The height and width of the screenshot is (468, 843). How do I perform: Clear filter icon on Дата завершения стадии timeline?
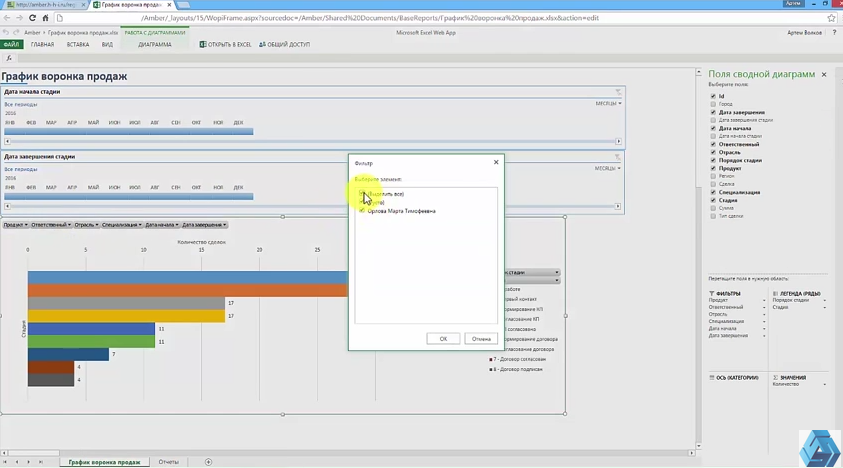(617, 157)
